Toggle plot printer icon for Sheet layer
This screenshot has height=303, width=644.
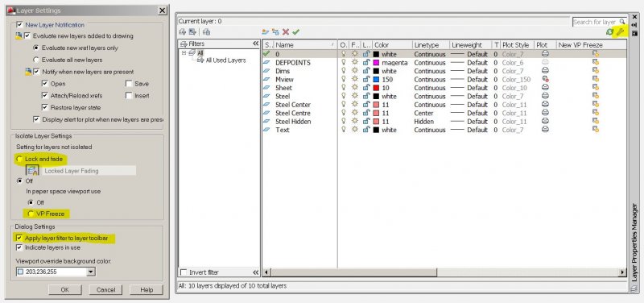[545, 88]
